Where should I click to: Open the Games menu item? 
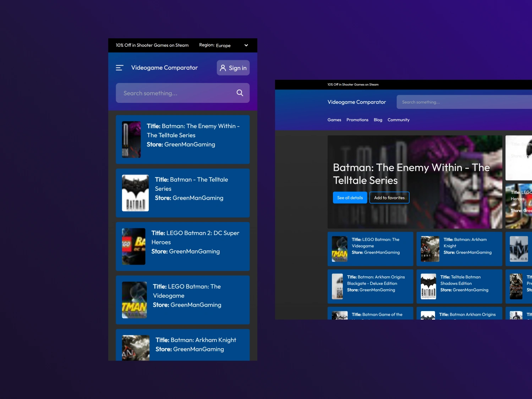coord(334,120)
